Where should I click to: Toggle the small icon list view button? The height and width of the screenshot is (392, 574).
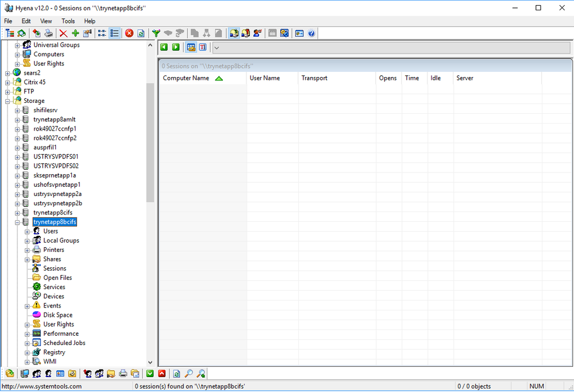(x=102, y=33)
